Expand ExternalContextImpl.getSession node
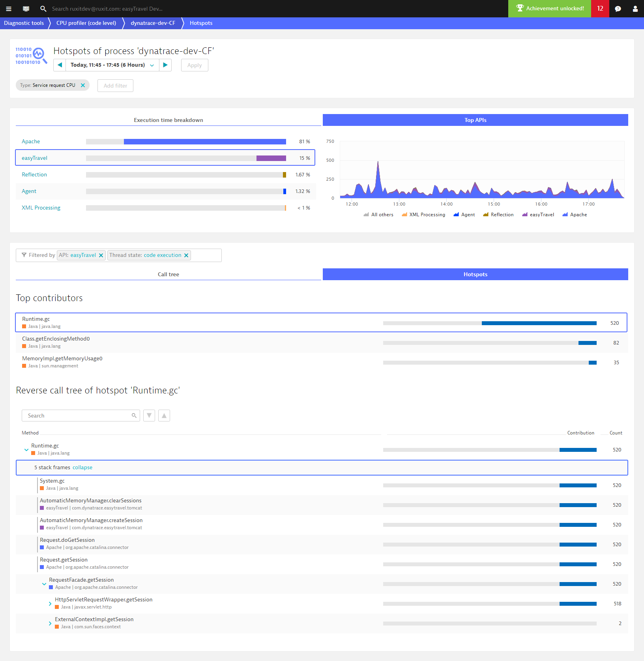644x661 pixels. coord(50,624)
